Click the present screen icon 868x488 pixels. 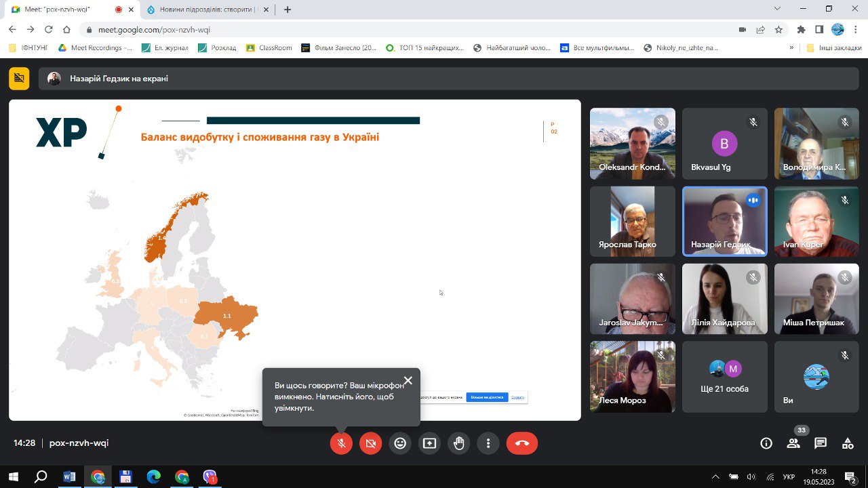pos(429,443)
